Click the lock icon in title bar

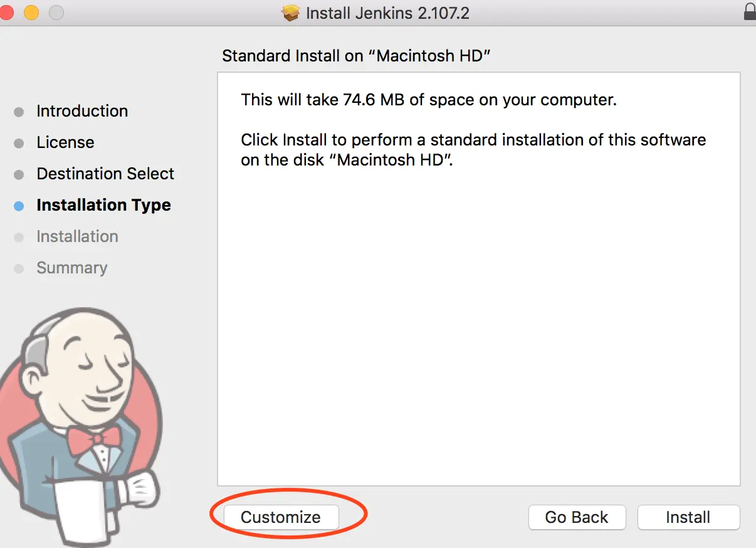click(x=749, y=12)
